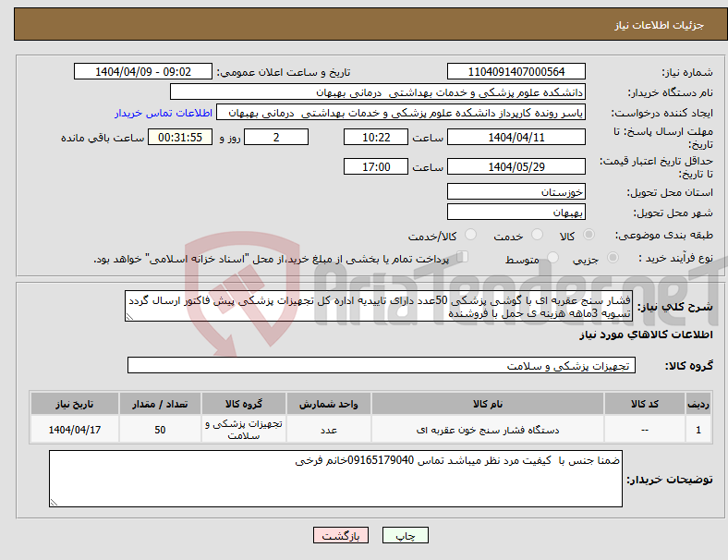This screenshot has width=728, height=560.
Task: Click the announcement date field 1404/04/09 - 09:02
Action: (x=143, y=71)
